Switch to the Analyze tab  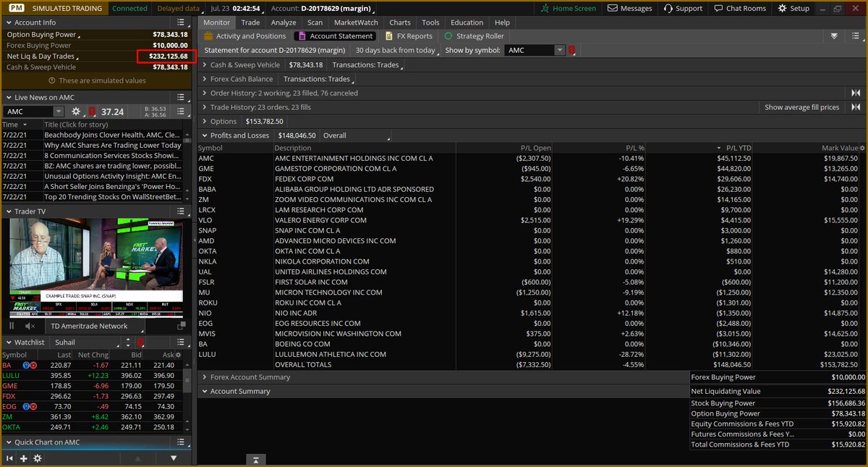[284, 22]
